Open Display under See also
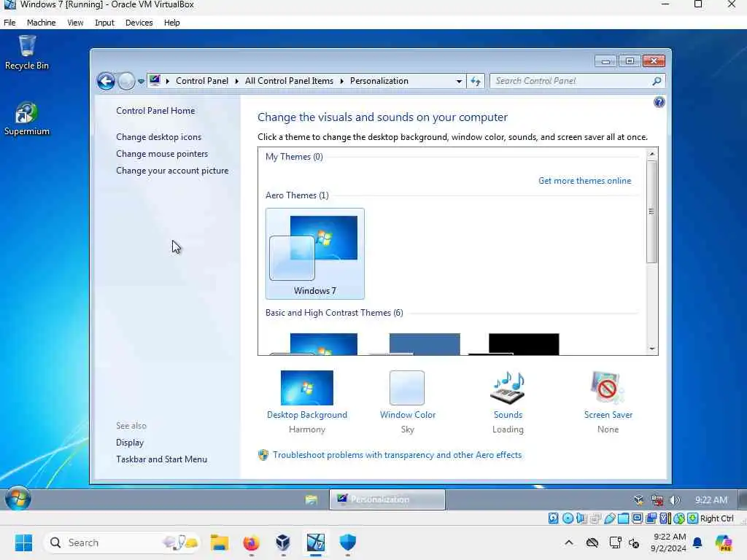This screenshot has height=560, width=747. point(130,443)
